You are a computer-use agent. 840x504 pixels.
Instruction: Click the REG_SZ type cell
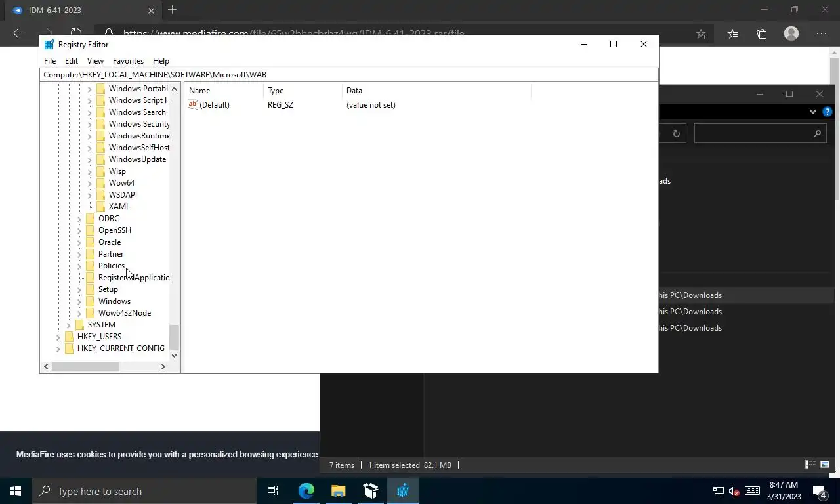[280, 105]
